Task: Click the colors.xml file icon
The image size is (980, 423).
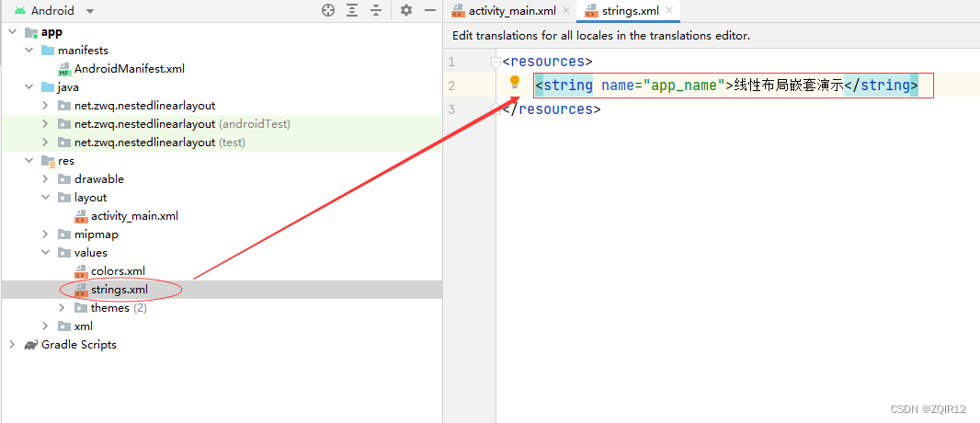Action: [81, 271]
